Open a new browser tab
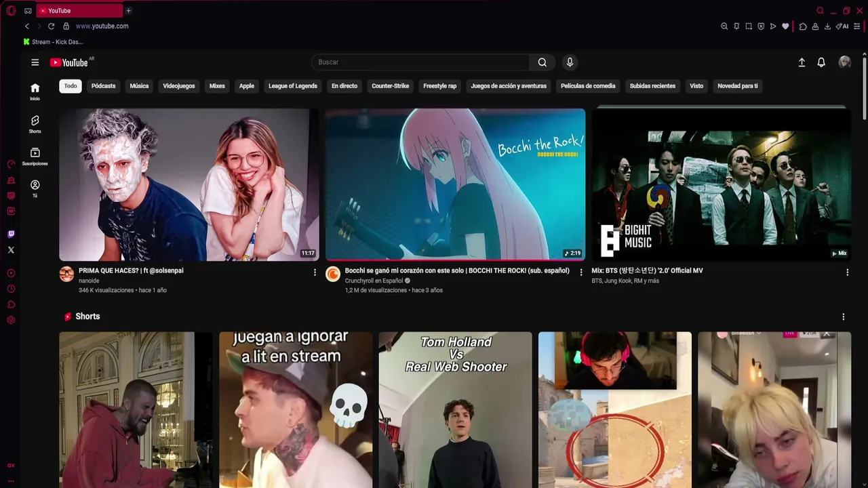 pyautogui.click(x=128, y=11)
